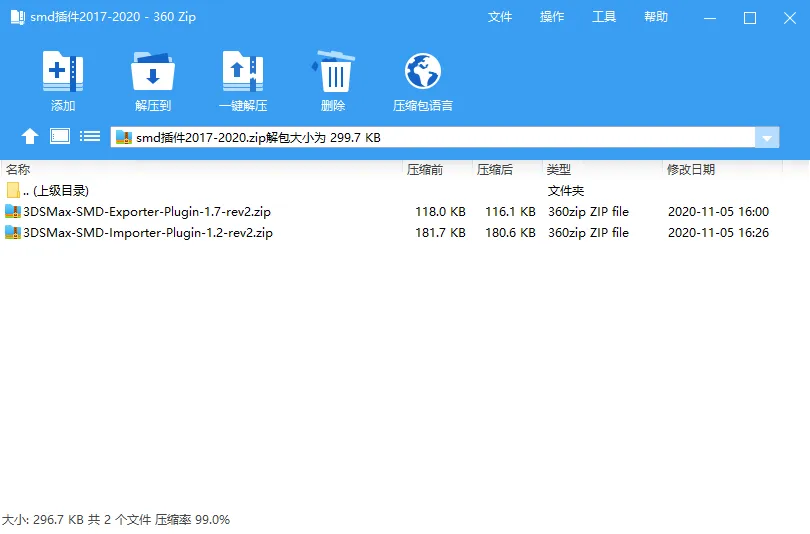The width and height of the screenshot is (810, 534).
Task: Click the 181.7 KB size cell
Action: (440, 233)
